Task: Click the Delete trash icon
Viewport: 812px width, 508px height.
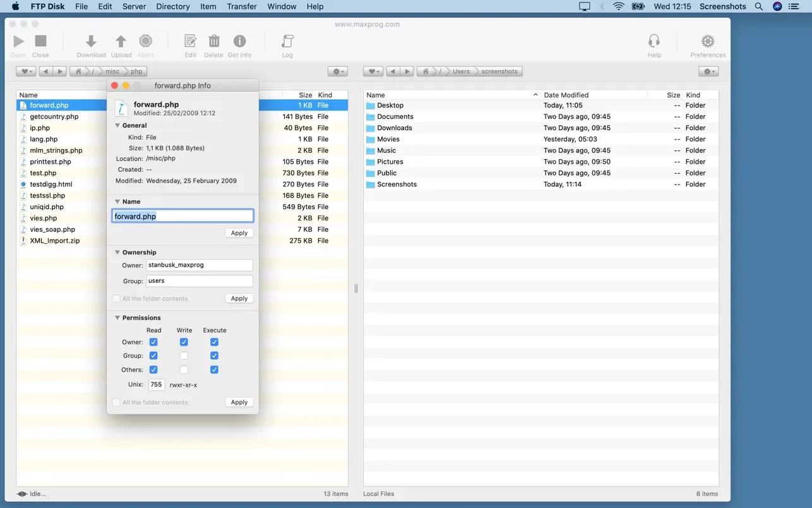Action: (x=214, y=42)
